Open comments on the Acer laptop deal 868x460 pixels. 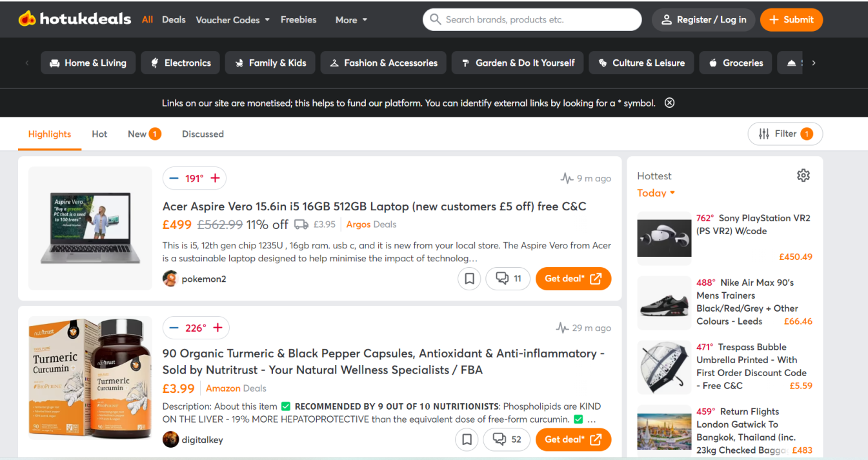coord(508,279)
